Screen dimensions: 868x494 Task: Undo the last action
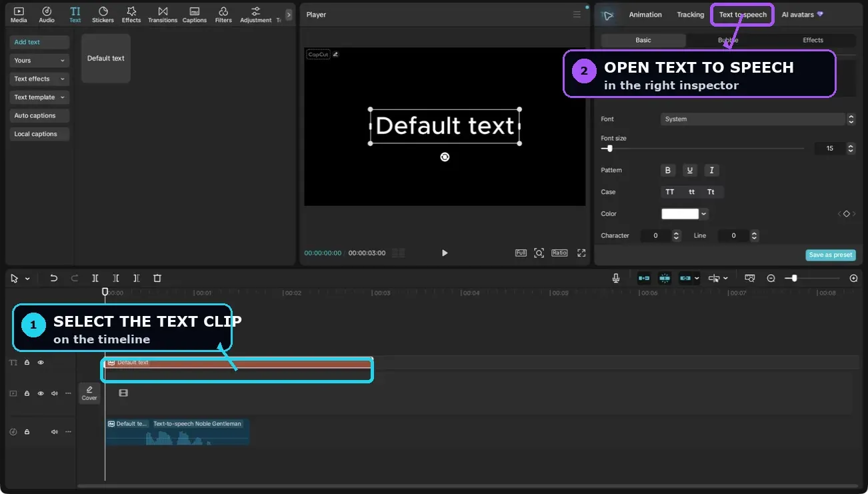point(54,279)
